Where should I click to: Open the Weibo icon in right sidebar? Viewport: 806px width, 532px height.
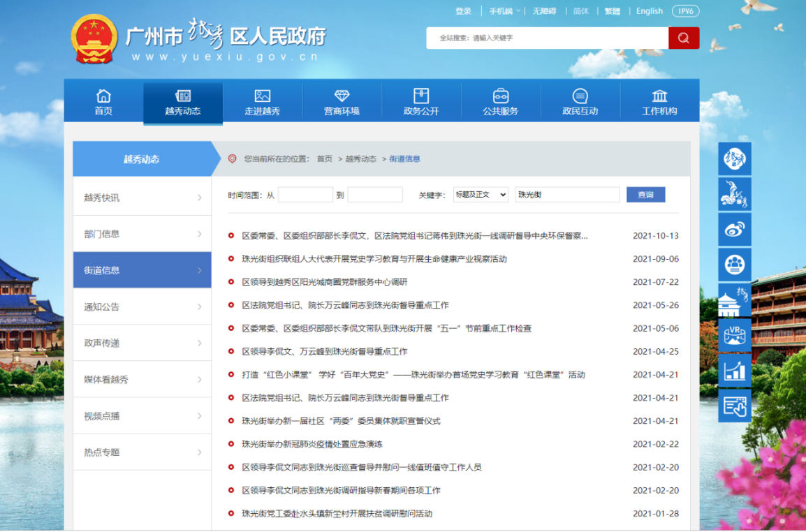pyautogui.click(x=734, y=229)
